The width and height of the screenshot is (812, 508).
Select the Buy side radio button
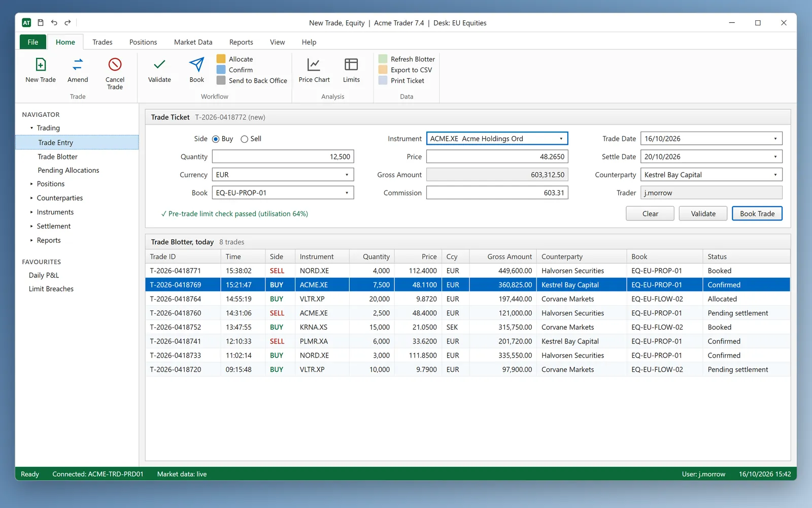(x=216, y=139)
